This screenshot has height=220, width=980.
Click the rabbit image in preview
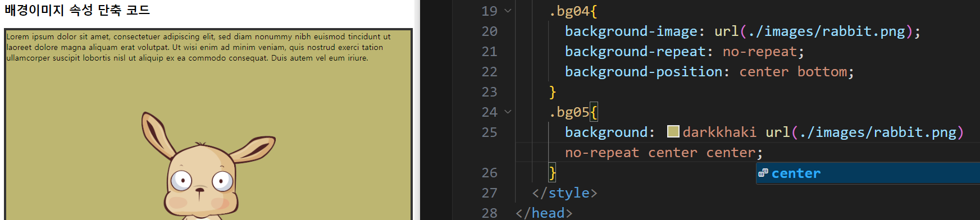pyautogui.click(x=208, y=166)
